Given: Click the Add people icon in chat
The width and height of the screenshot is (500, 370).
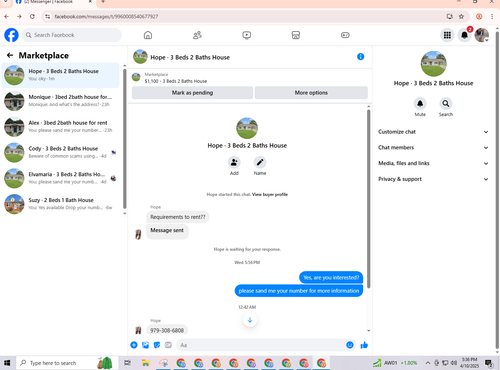Looking at the screenshot, I should [x=234, y=162].
